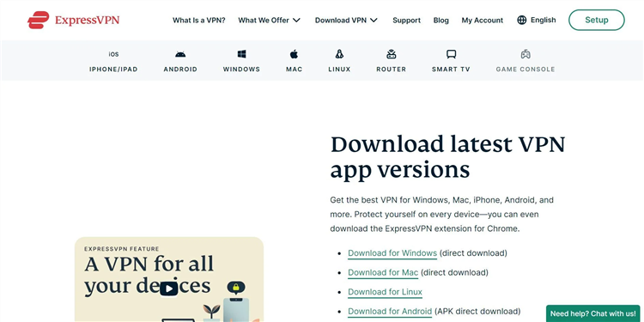Select the Android robot icon
This screenshot has width=644, height=322.
(x=180, y=54)
